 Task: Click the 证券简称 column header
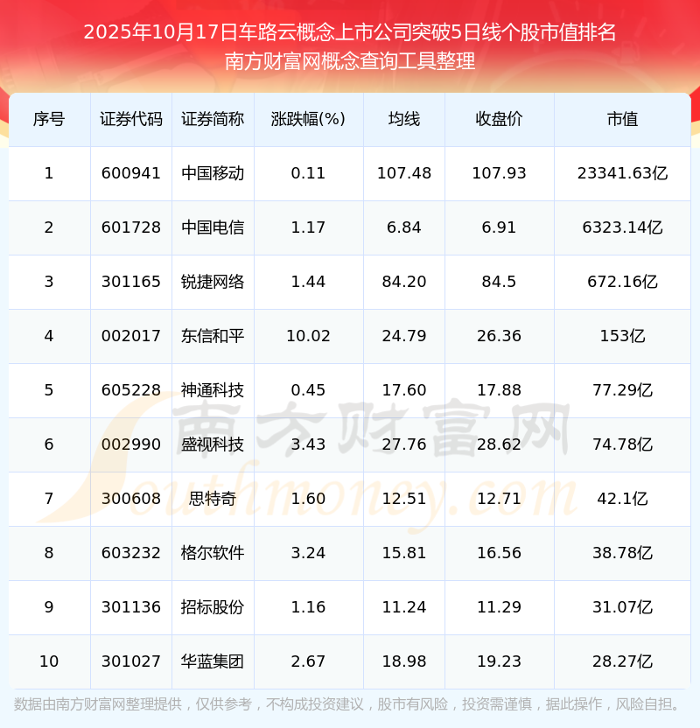tap(213, 119)
